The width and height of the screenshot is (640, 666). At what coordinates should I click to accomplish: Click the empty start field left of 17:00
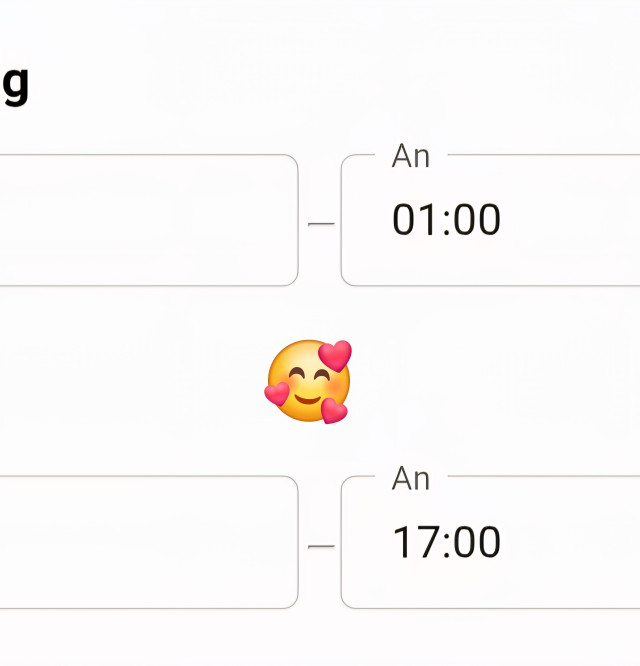[x=150, y=543]
